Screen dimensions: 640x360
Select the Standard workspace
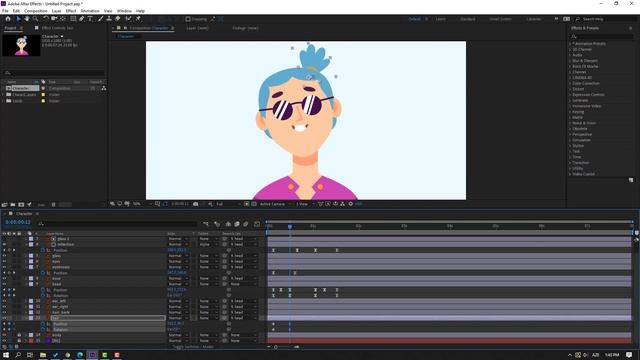[468, 19]
